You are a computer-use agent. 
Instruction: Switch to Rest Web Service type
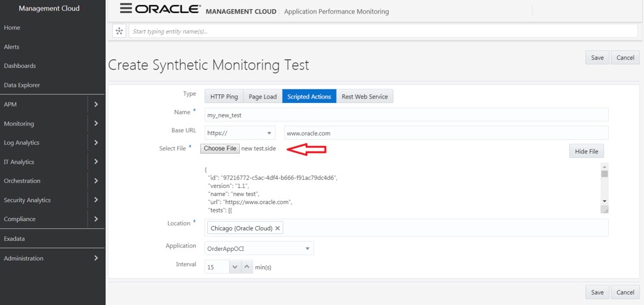pyautogui.click(x=365, y=96)
